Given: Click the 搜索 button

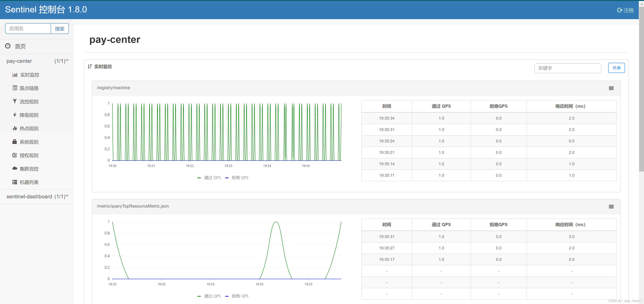Looking at the screenshot, I should pos(60,29).
